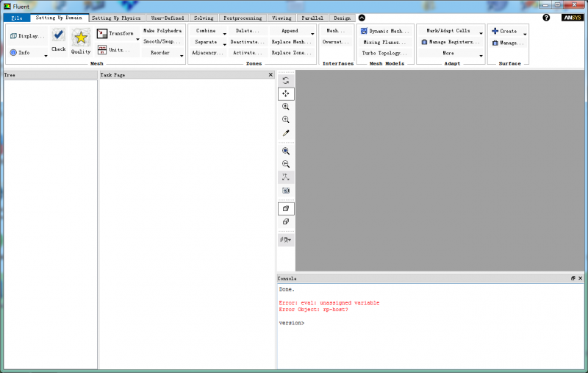
Task: Open the Units settings
Action: 114,49
